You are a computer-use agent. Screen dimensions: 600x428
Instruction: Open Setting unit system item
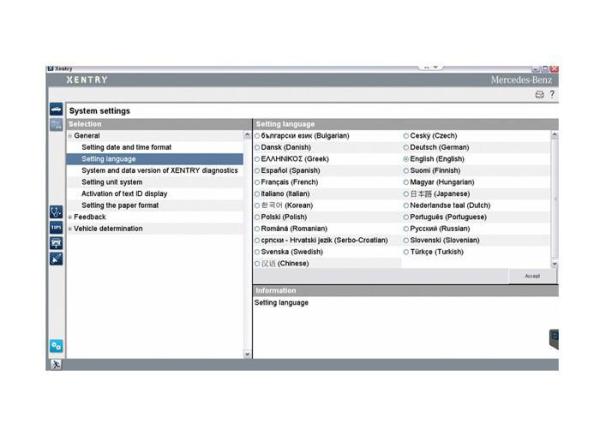[112, 182]
